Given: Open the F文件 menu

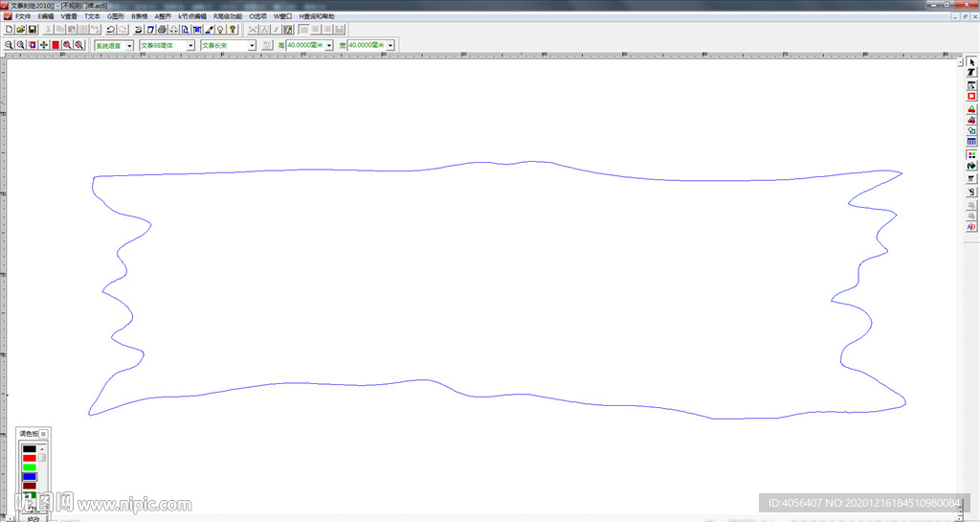Looking at the screenshot, I should pyautogui.click(x=22, y=16).
